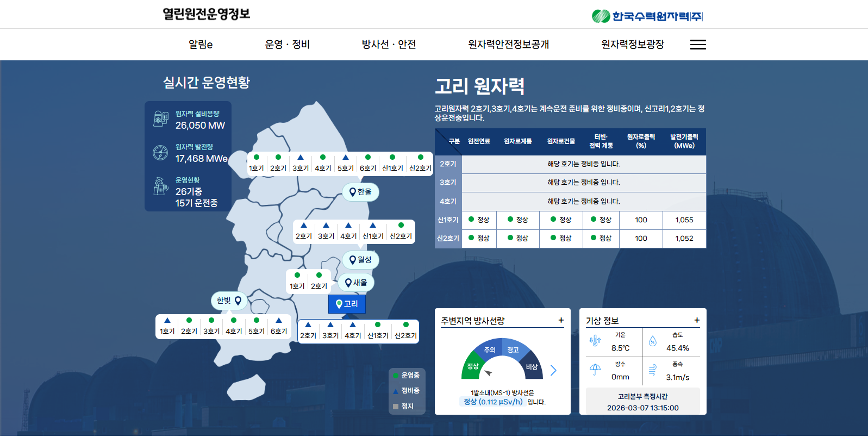This screenshot has height=437, width=868.
Task: Expand the 기상 정보 panel plus icon
Action: click(697, 320)
